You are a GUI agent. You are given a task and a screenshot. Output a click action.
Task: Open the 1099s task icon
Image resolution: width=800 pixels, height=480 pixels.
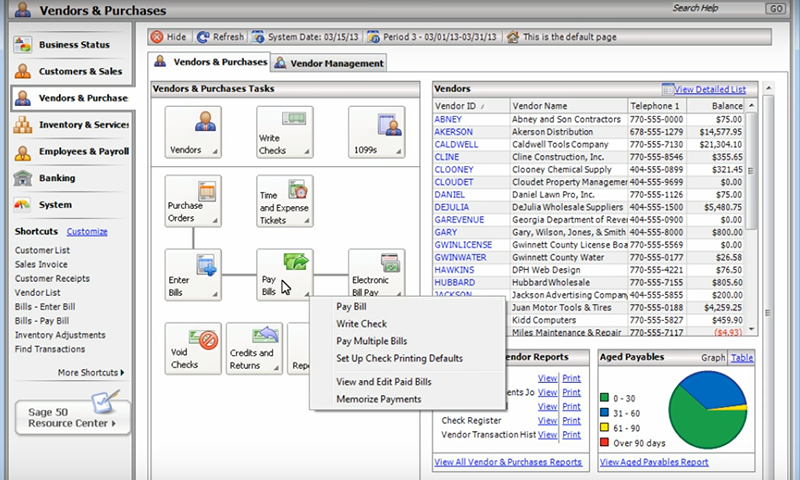click(x=376, y=132)
